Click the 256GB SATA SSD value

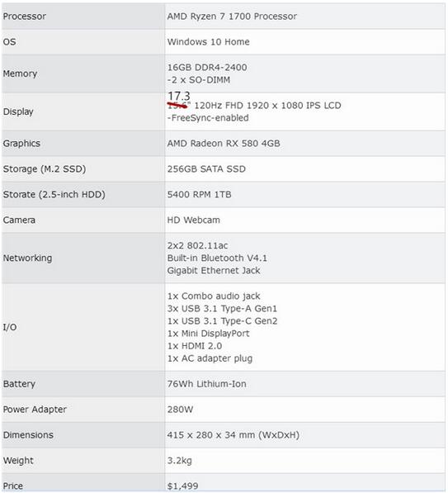click(206, 169)
